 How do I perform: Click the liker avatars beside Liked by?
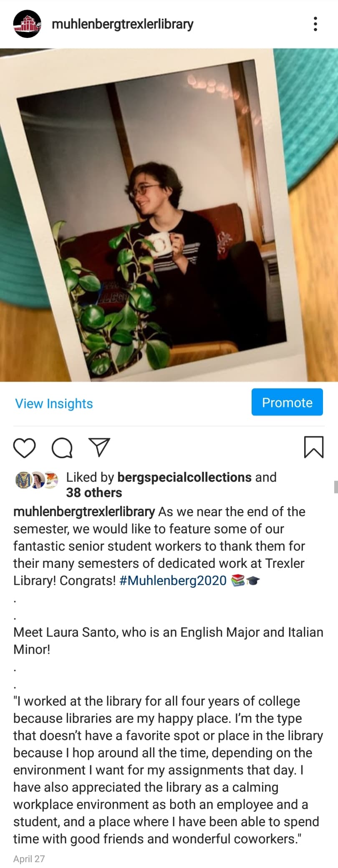click(37, 480)
